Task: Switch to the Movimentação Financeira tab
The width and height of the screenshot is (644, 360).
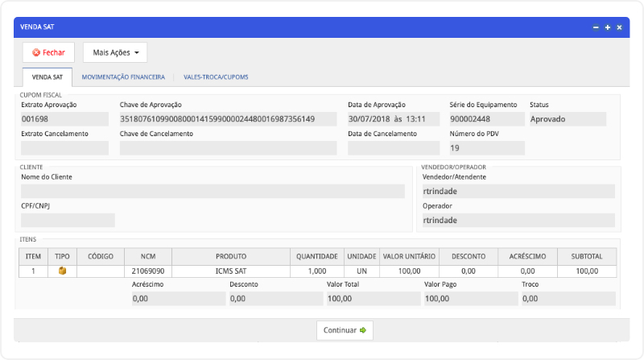Action: pyautogui.click(x=123, y=77)
